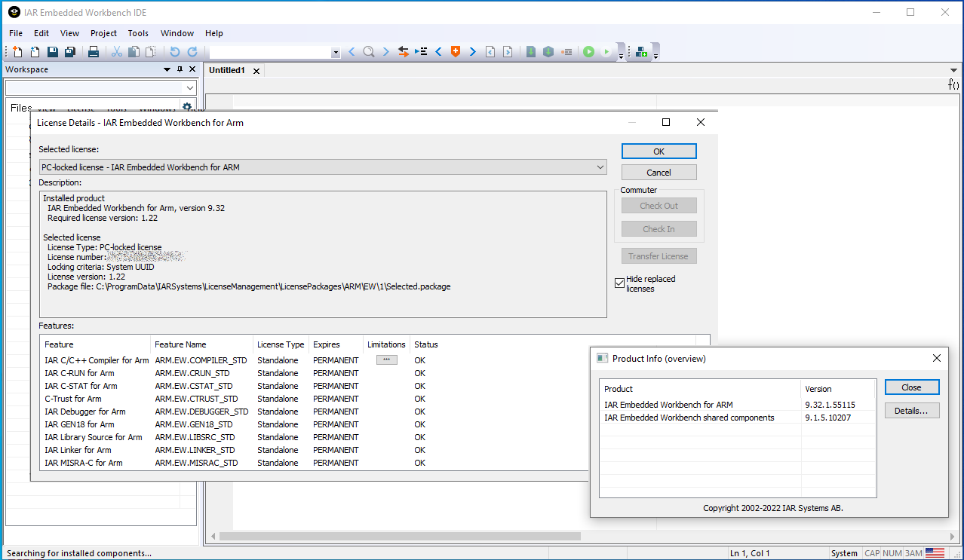Viewport: 964px width, 560px height.
Task: Undo the last action via toolbar
Action: [x=175, y=52]
